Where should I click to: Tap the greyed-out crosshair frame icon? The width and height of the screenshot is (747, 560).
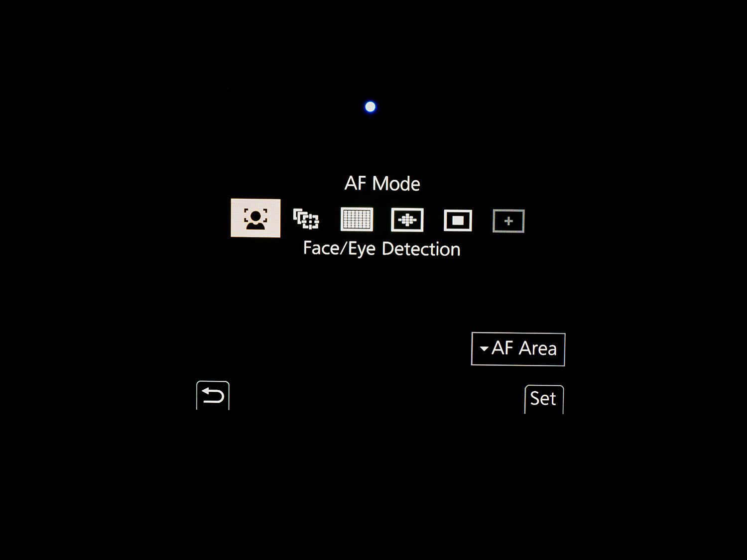tap(508, 221)
